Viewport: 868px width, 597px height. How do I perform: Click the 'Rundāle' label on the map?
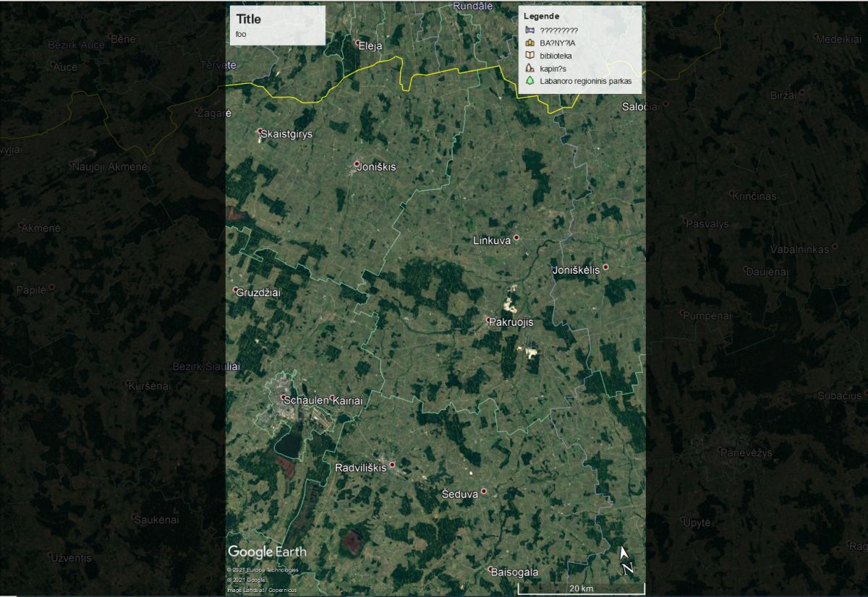tap(473, 6)
